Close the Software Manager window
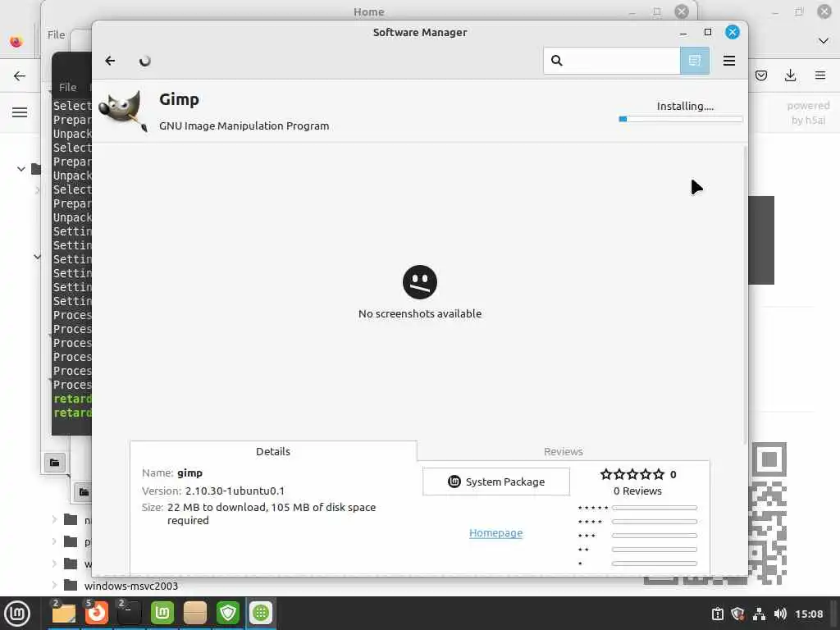The image size is (840, 630). pos(733,32)
